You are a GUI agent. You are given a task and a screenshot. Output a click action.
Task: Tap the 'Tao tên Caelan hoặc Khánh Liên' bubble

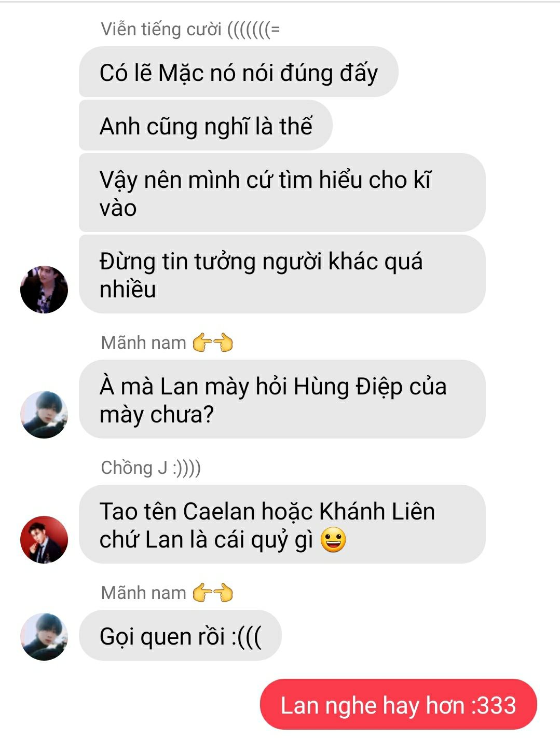tap(282, 524)
